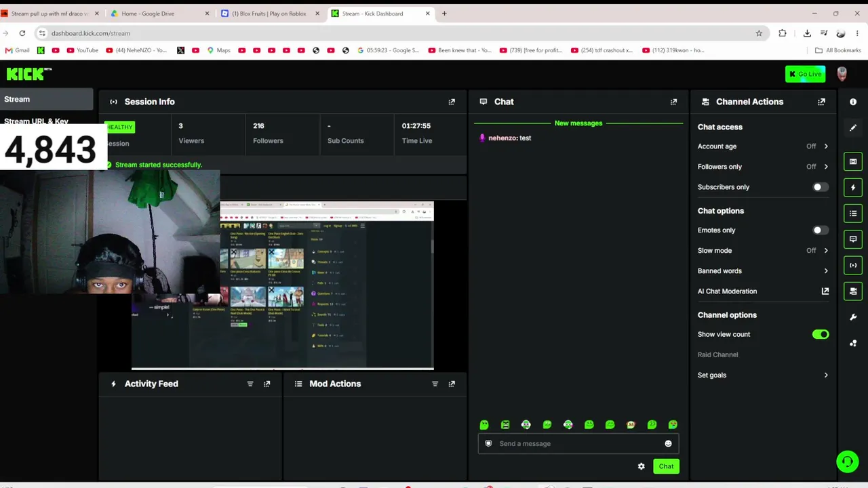The height and width of the screenshot is (488, 868).
Task: Pop out the Session Info panel
Action: (x=452, y=102)
